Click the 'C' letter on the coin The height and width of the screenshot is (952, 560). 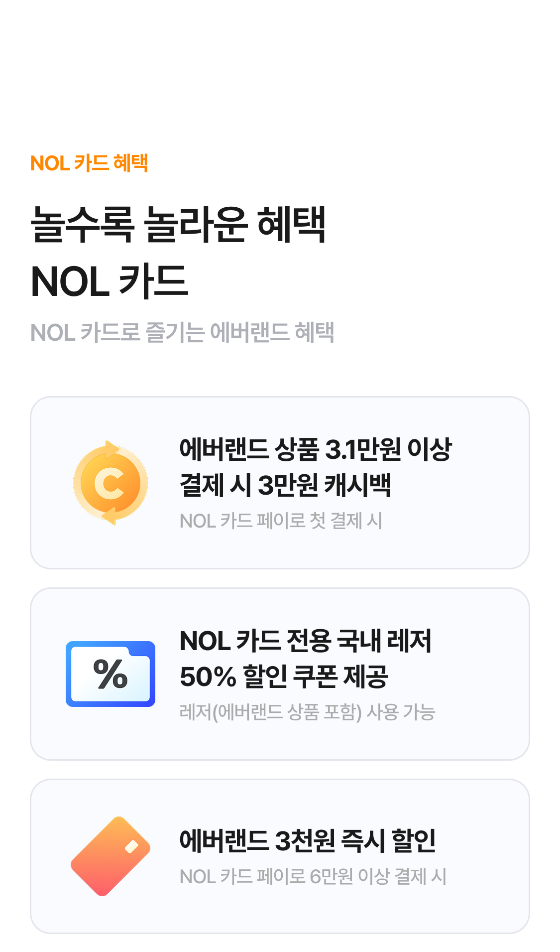pyautogui.click(x=110, y=483)
